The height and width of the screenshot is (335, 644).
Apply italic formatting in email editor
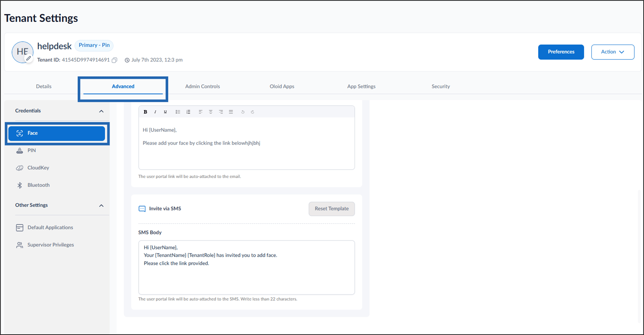155,112
